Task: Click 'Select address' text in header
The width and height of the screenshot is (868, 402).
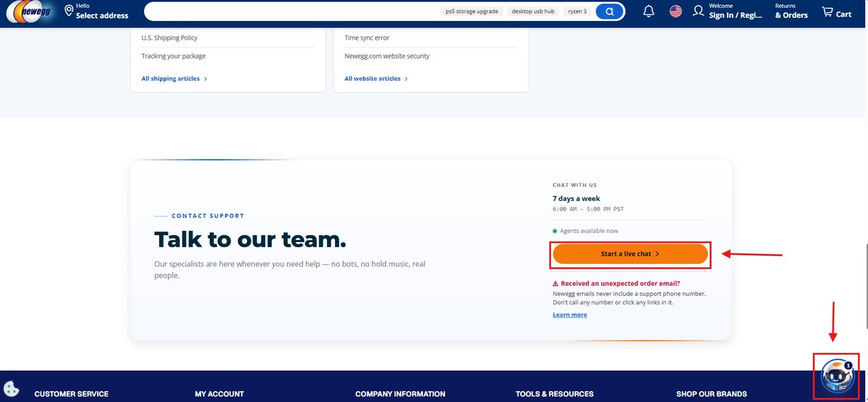Action: [x=102, y=15]
